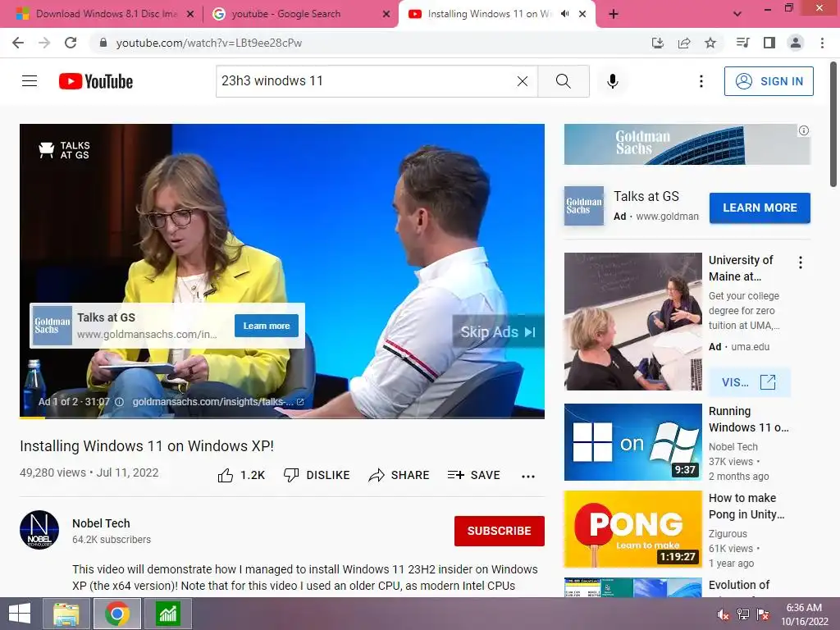The width and height of the screenshot is (840, 630).
Task: Save video to playlist
Action: (x=474, y=475)
